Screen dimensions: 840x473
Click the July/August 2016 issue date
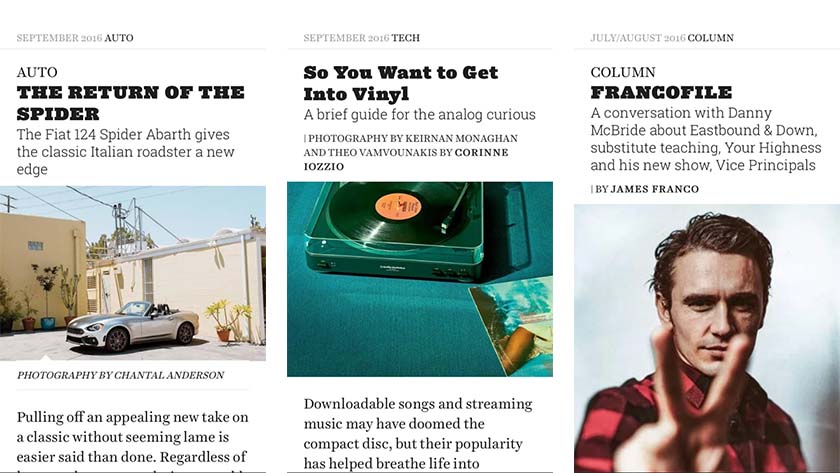pyautogui.click(x=638, y=37)
